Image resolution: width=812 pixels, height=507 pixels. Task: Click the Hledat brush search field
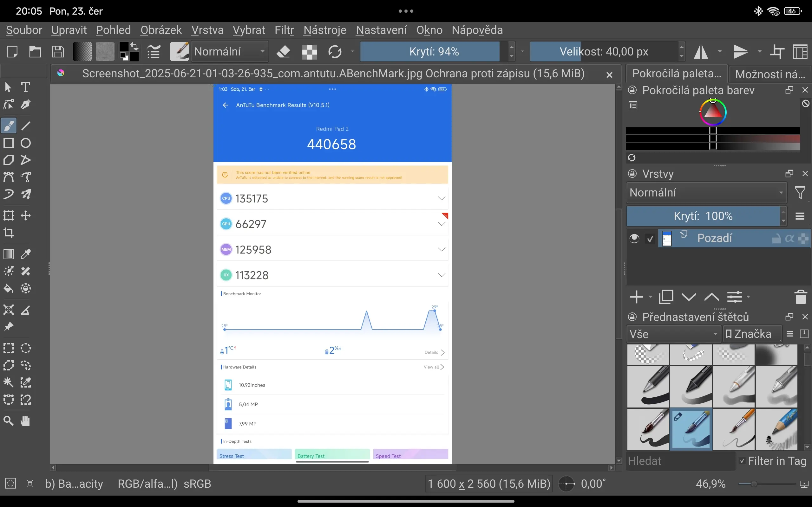click(x=680, y=461)
